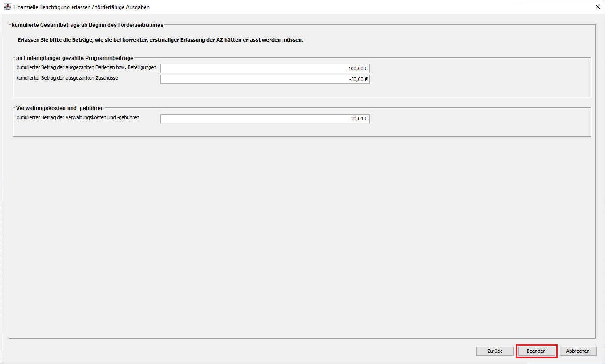Click the bold instruction text Erfassen Sie bitte
This screenshot has height=364, width=605.
click(x=160, y=40)
